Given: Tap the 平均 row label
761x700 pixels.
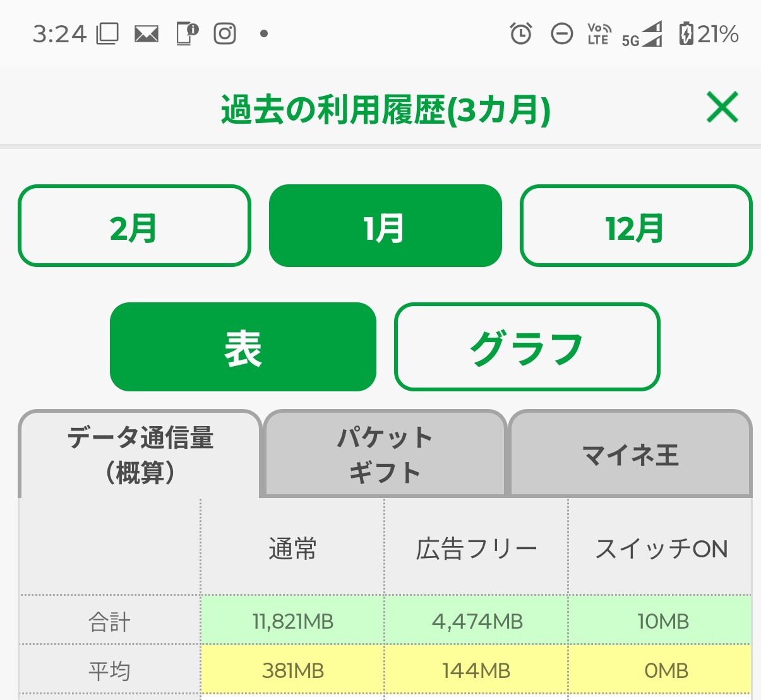Looking at the screenshot, I should tap(110, 670).
